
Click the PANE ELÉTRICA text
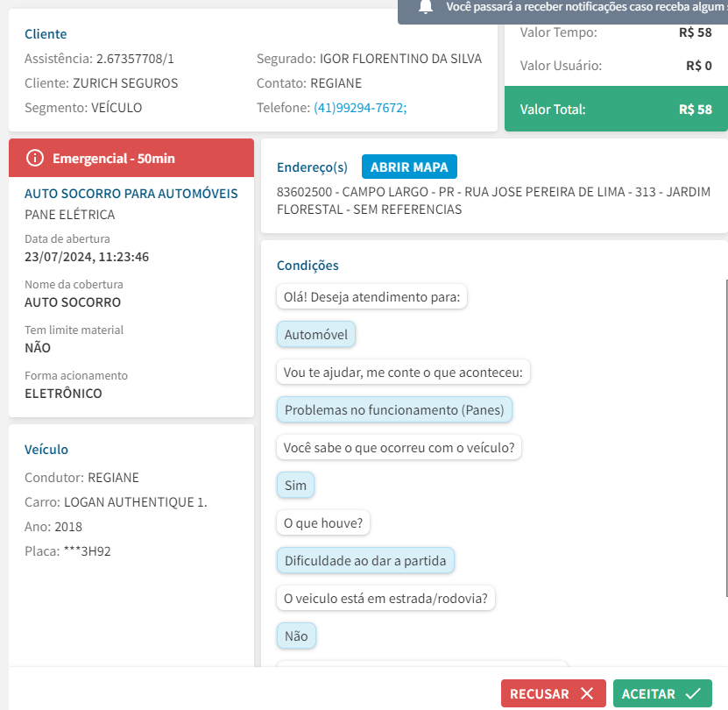coord(69,215)
